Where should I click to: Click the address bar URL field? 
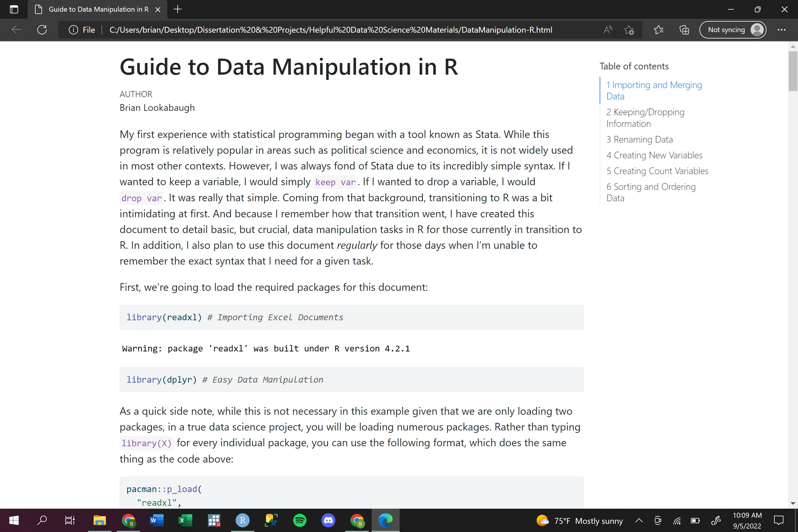pyautogui.click(x=331, y=30)
